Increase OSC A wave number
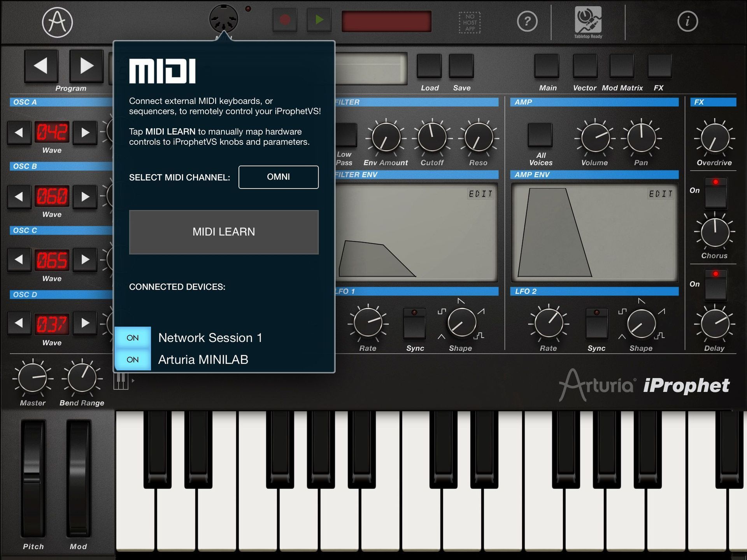747x560 pixels. (x=85, y=133)
